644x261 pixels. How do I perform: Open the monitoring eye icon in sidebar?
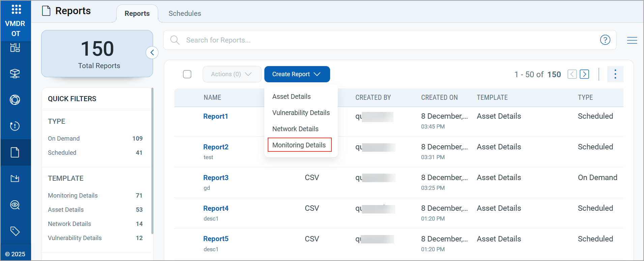coord(15,205)
